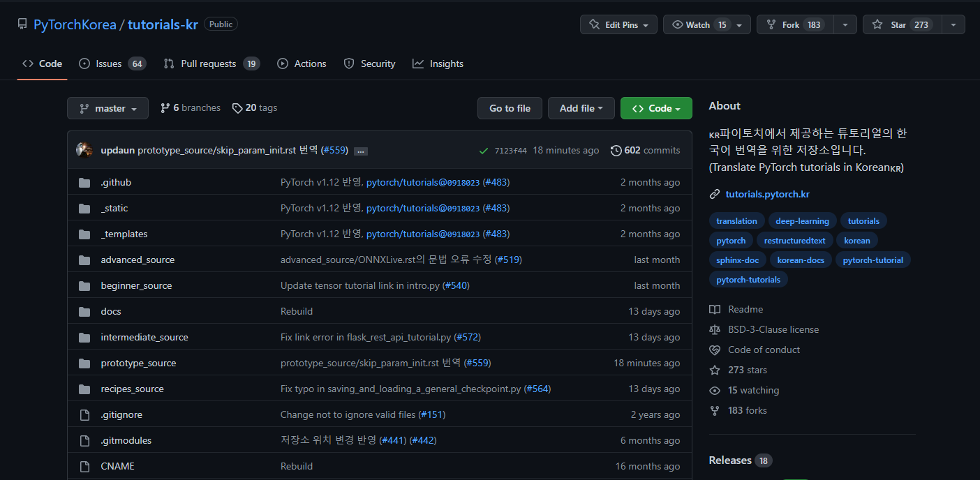Image resolution: width=980 pixels, height=480 pixels.
Task: Open the Pull requests tab
Action: click(x=211, y=63)
